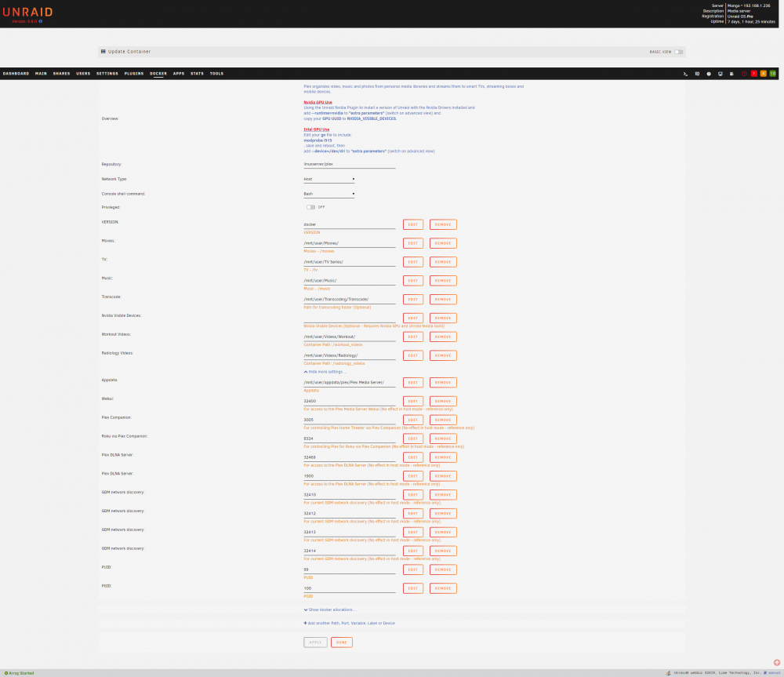Click Add another Path, Port, Variable link
Image resolution: width=784 pixels, height=677 pixels.
[x=350, y=624]
